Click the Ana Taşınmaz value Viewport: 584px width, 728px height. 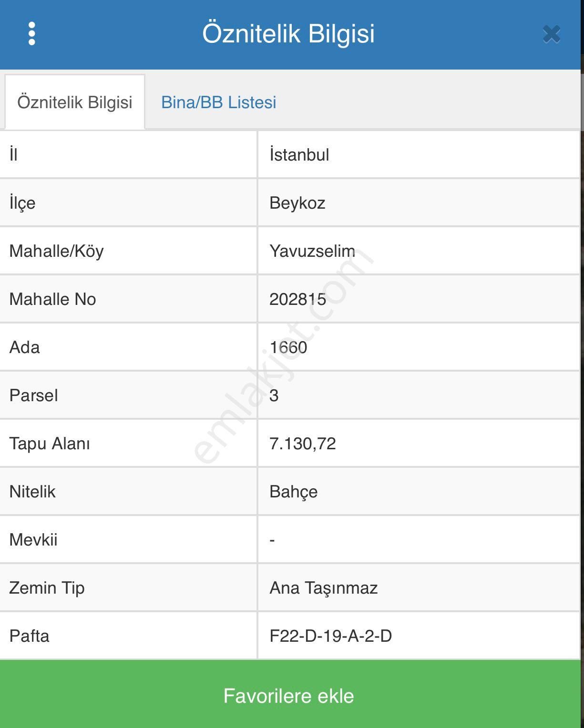pos(324,588)
